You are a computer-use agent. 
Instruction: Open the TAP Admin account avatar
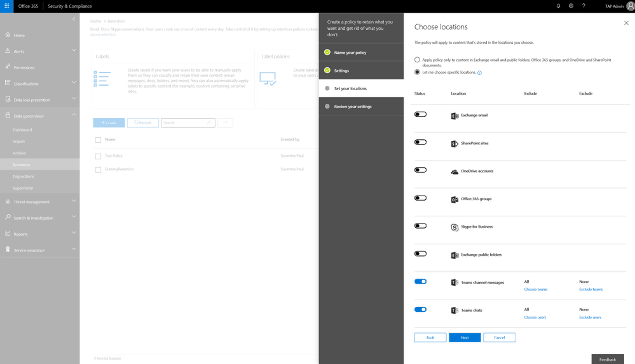click(630, 6)
